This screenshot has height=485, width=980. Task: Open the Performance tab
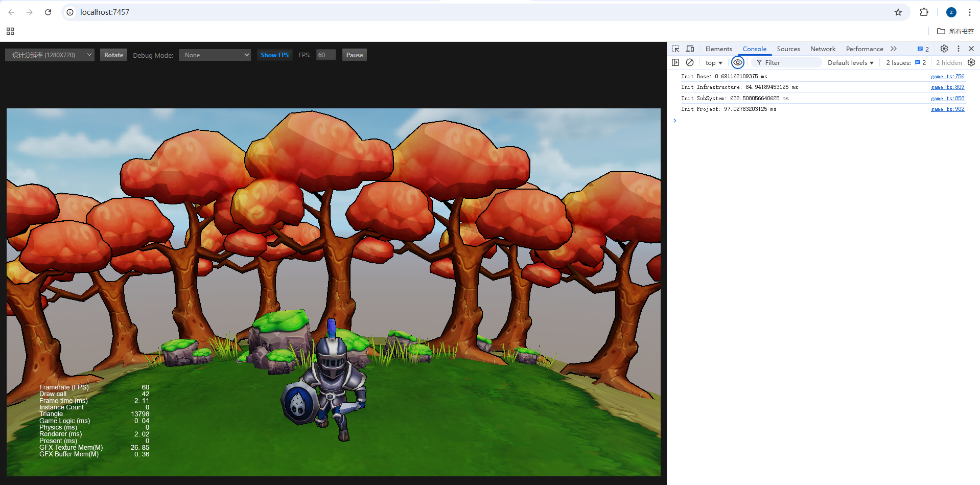coord(865,49)
